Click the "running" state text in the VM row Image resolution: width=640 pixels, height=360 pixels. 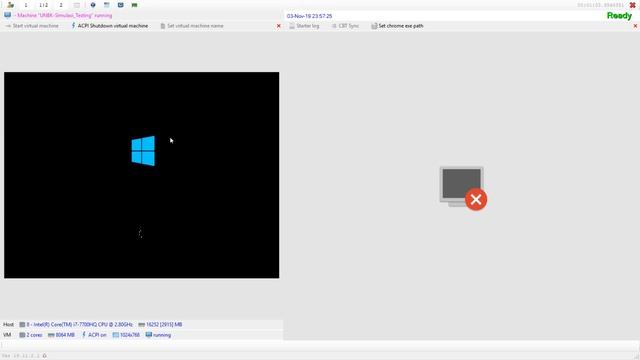click(162, 335)
